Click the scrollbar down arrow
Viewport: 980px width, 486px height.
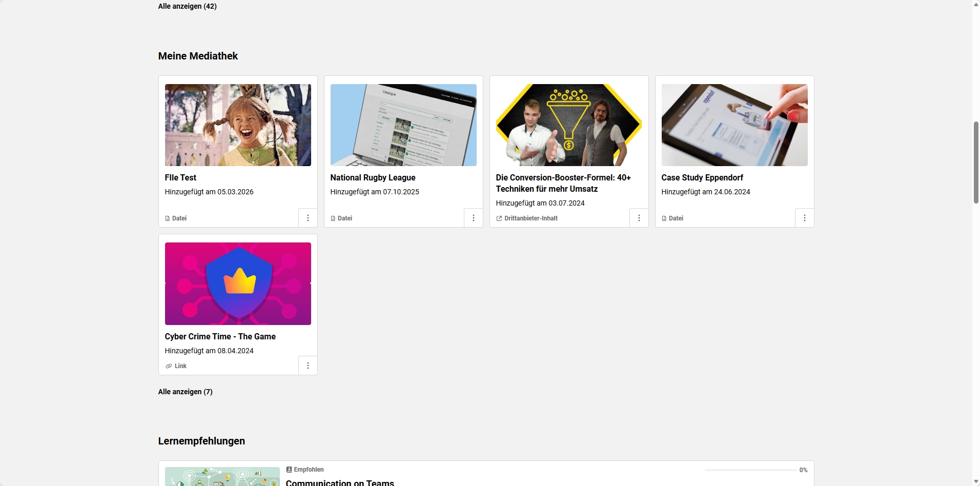pos(976,482)
